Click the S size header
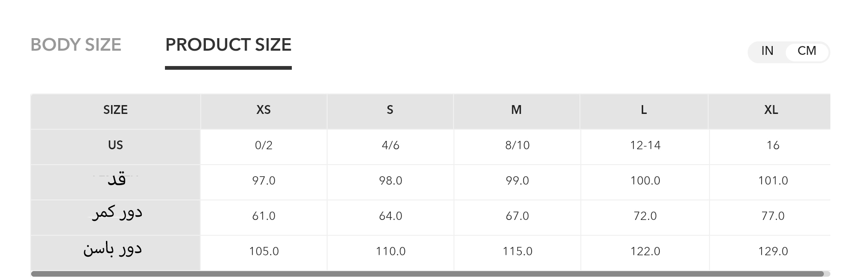Image resolution: width=868 pixels, height=279 pixels. tap(390, 110)
